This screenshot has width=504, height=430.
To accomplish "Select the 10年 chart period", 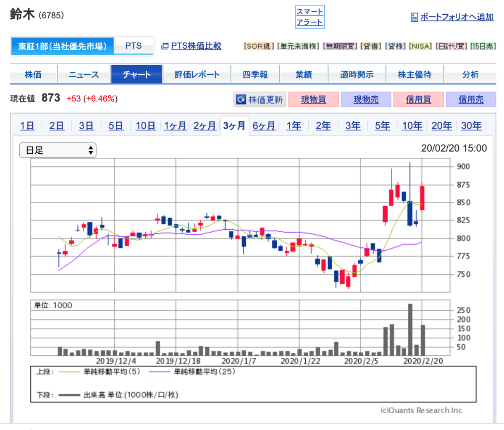I will coord(412,126).
